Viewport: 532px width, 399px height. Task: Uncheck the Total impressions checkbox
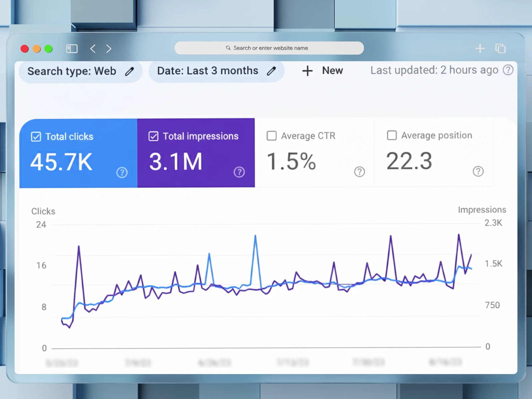click(x=153, y=136)
